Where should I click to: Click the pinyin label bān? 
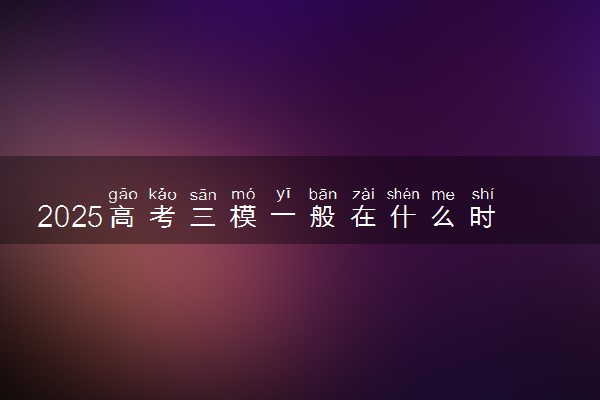[x=323, y=194]
